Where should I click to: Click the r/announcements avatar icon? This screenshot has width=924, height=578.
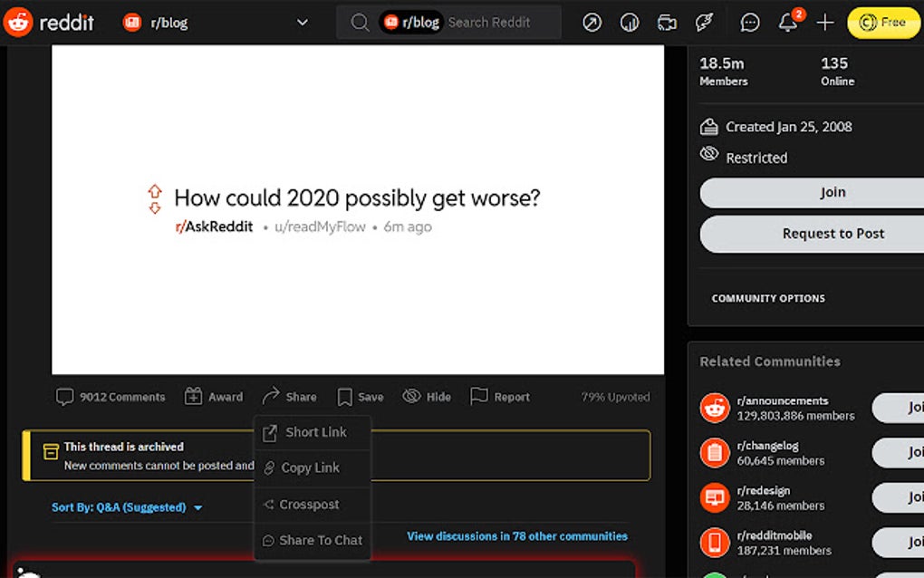point(715,408)
